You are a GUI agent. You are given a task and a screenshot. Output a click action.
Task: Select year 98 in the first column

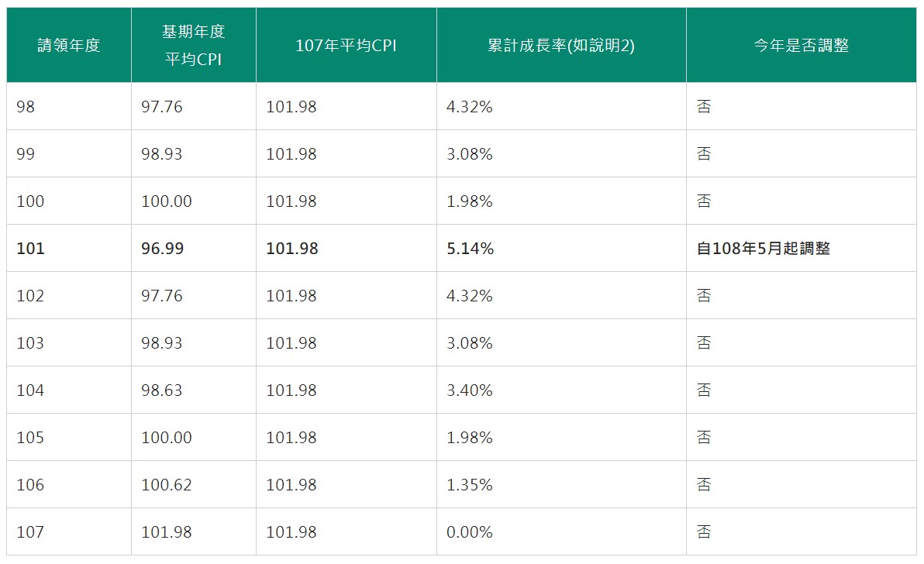(x=26, y=107)
